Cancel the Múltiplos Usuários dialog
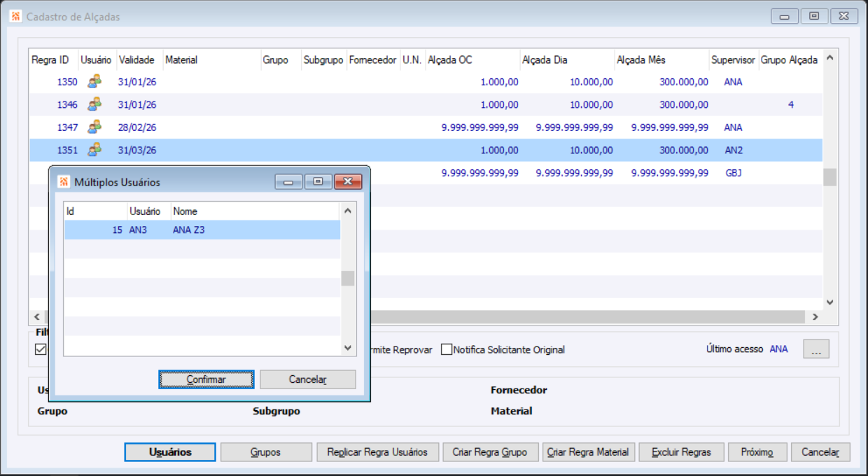Image resolution: width=868 pixels, height=476 pixels. coord(308,379)
